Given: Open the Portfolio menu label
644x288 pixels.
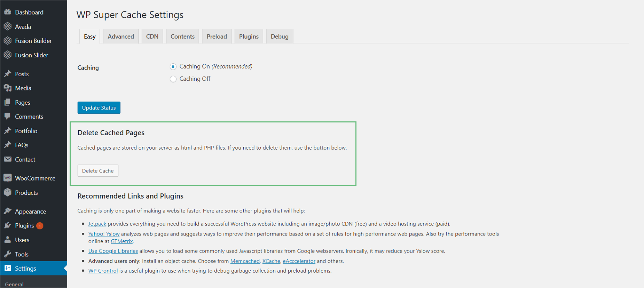Looking at the screenshot, I should pyautogui.click(x=26, y=131).
